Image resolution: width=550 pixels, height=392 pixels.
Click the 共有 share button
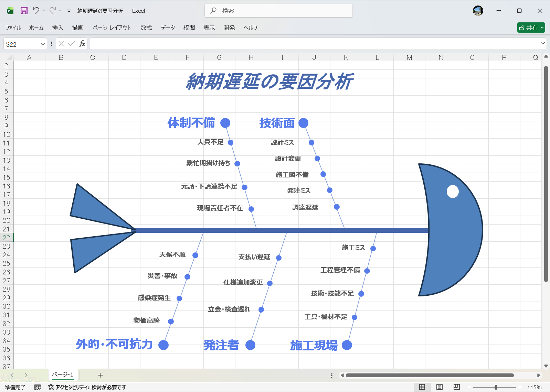point(531,28)
